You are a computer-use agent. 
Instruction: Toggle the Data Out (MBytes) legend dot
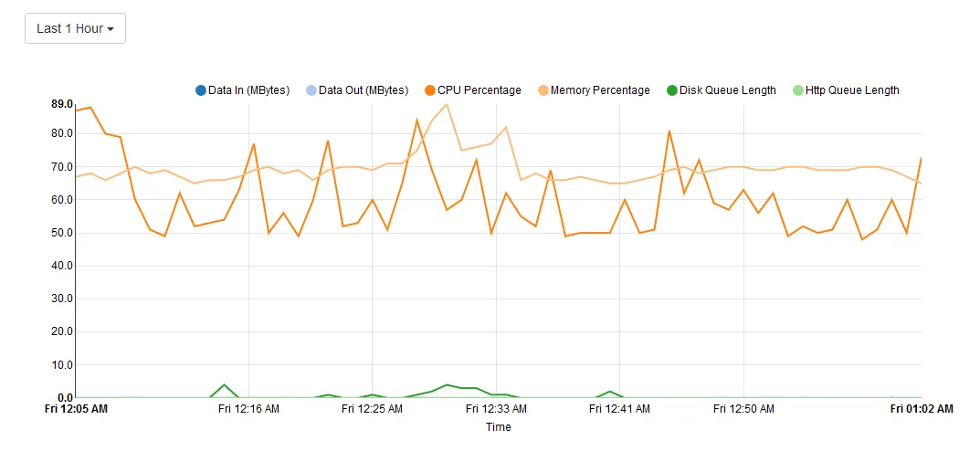(311, 90)
